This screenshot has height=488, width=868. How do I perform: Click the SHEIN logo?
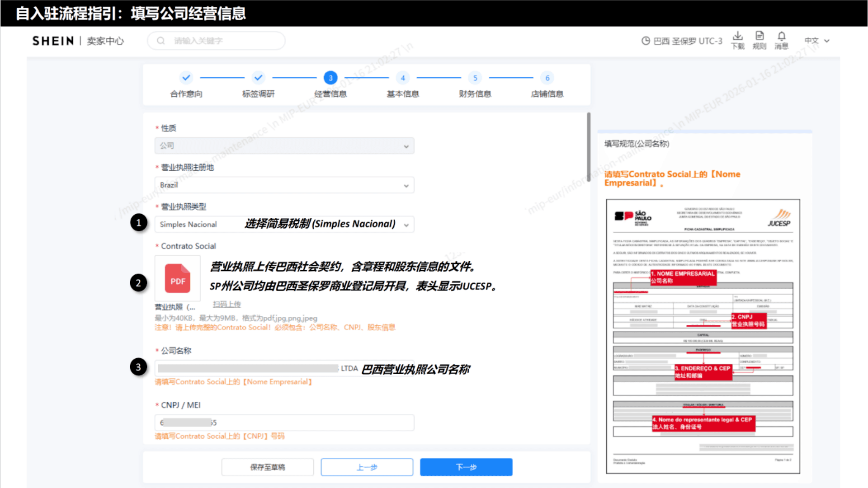pyautogui.click(x=53, y=41)
